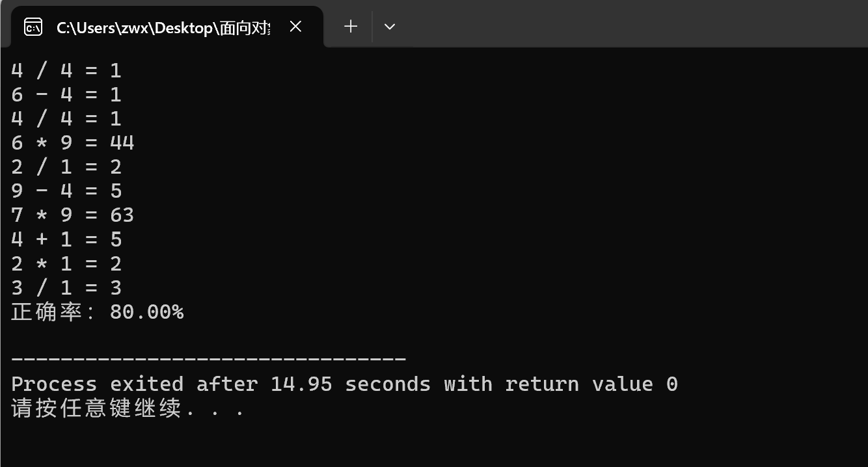The image size is (868, 467).
Task: Click the line '3 / 1 = 3'
Action: [x=66, y=287]
